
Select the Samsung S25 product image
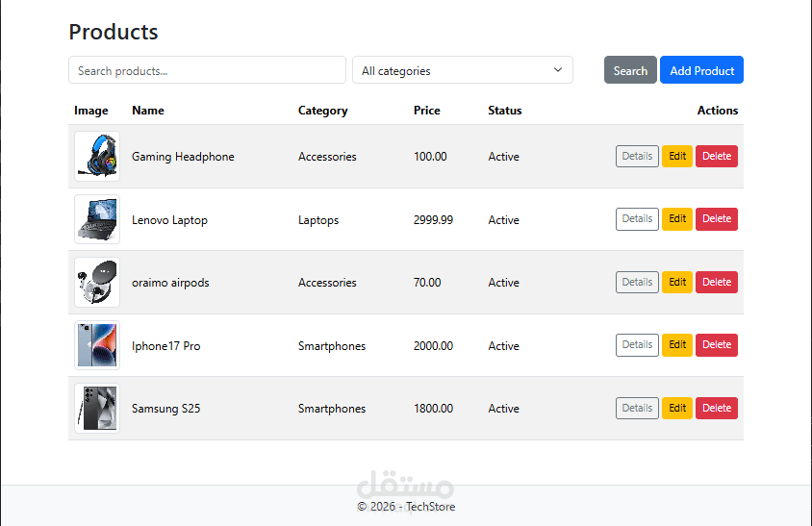[97, 409]
